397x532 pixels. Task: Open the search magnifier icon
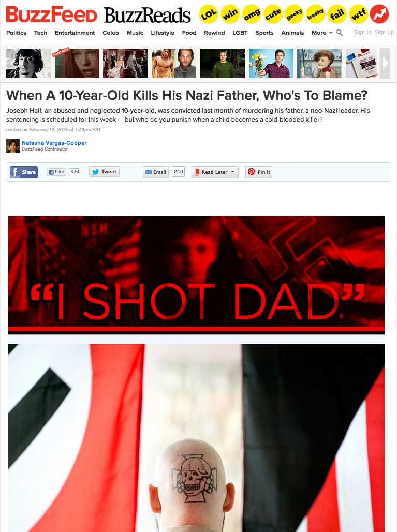(340, 33)
